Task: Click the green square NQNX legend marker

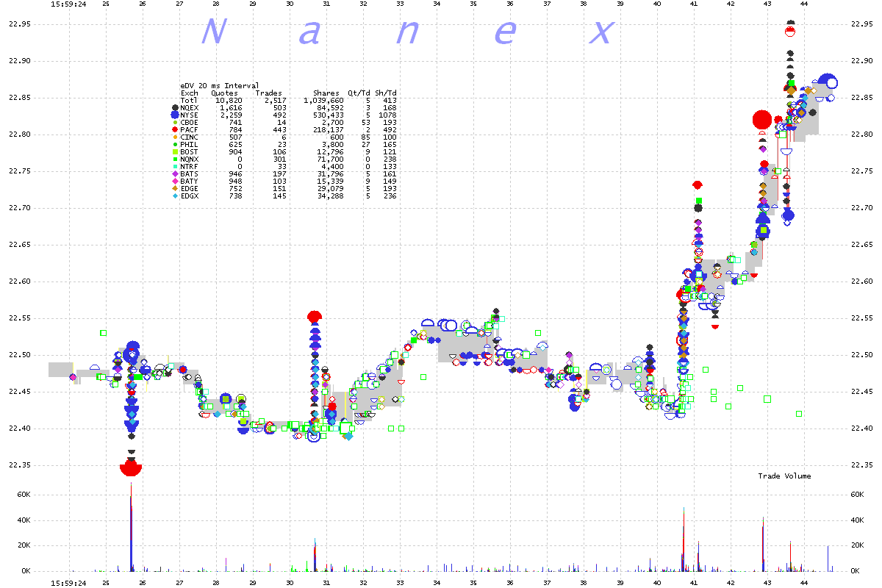Action: coord(175,159)
